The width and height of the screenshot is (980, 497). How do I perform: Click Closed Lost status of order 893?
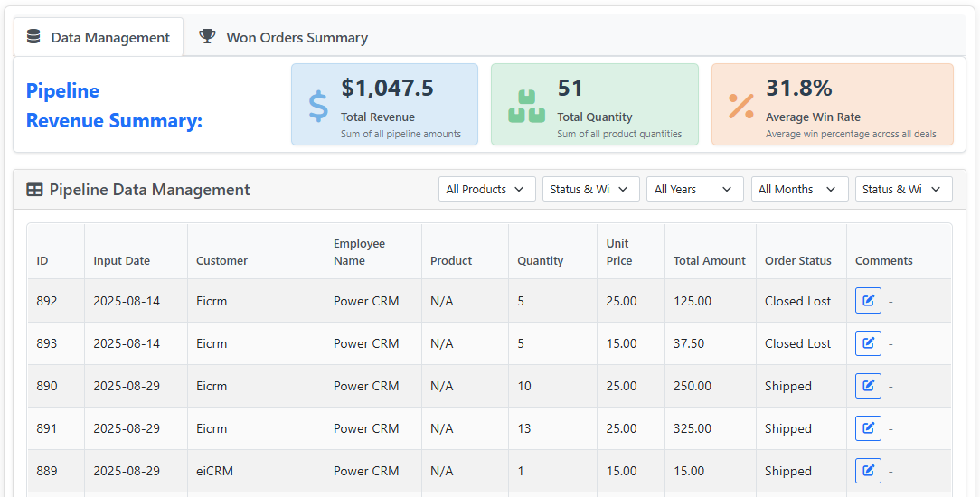click(797, 343)
